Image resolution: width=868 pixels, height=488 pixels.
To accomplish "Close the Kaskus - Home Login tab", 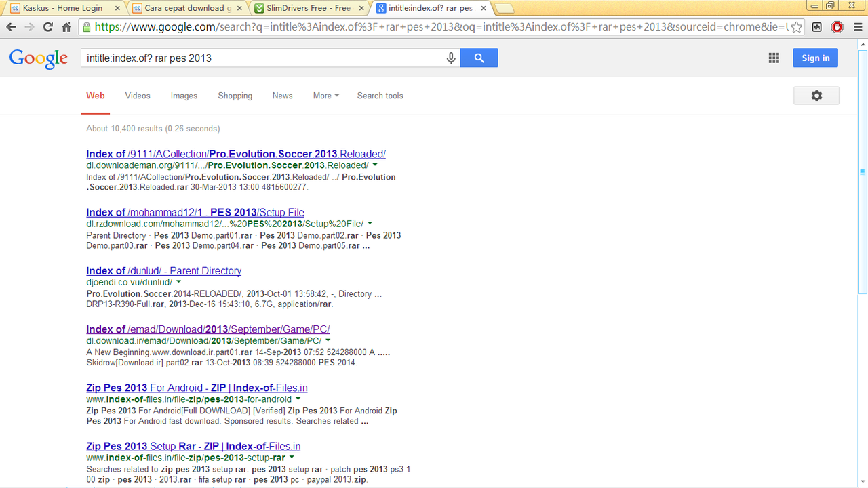I will (x=117, y=8).
